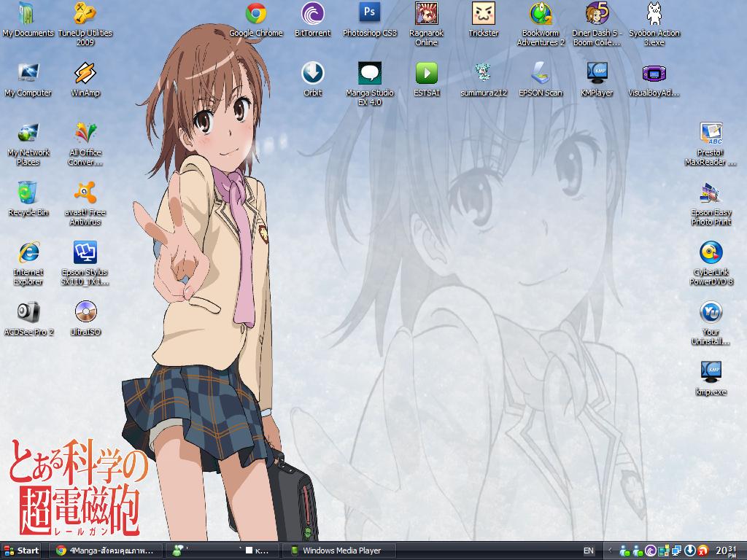Select the WinAmp shortcut
Viewport: 747px width, 560px height.
pos(85,80)
